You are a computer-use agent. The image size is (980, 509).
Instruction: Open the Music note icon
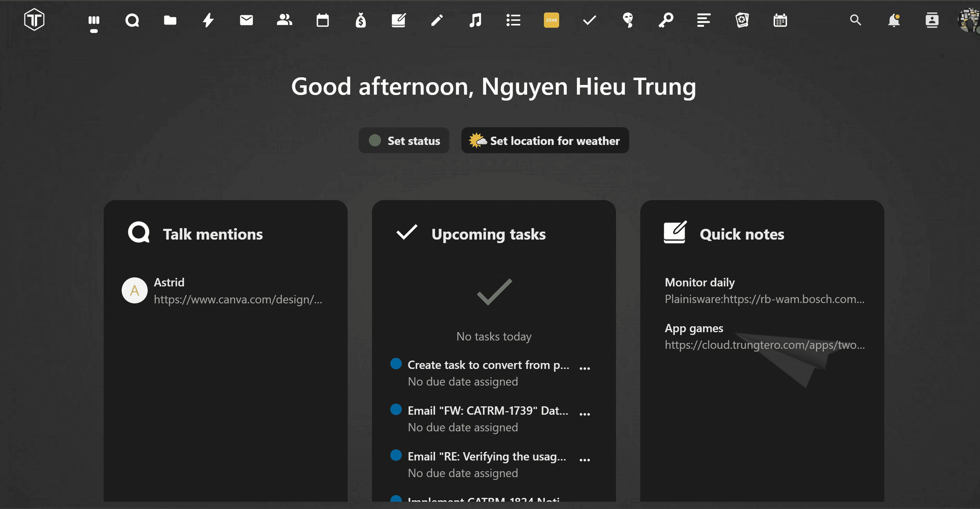(x=475, y=20)
